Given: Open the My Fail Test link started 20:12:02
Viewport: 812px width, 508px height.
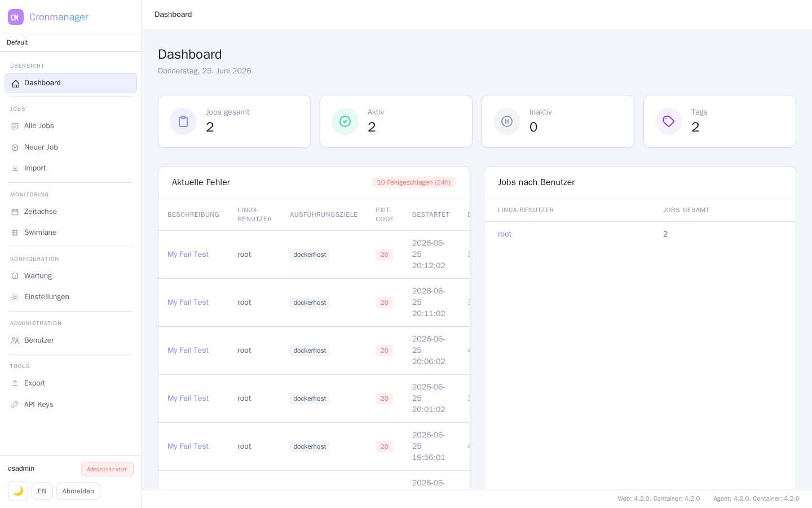Looking at the screenshot, I should coord(188,255).
